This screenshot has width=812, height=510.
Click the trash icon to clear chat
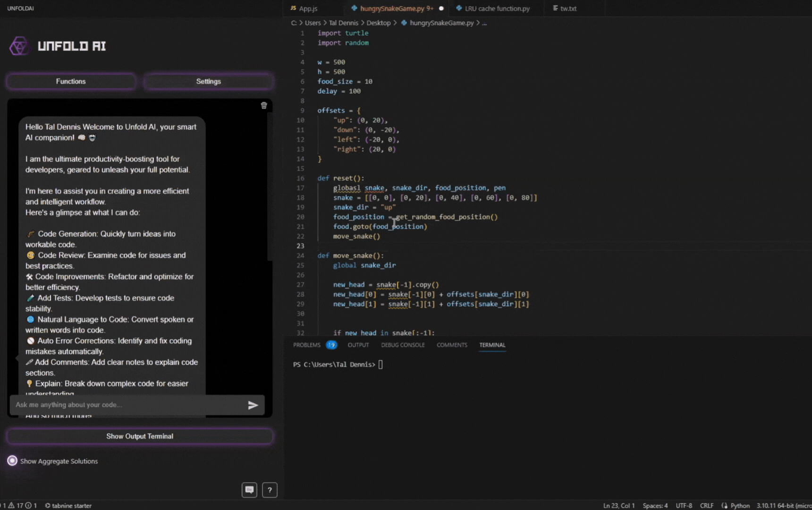pos(264,105)
